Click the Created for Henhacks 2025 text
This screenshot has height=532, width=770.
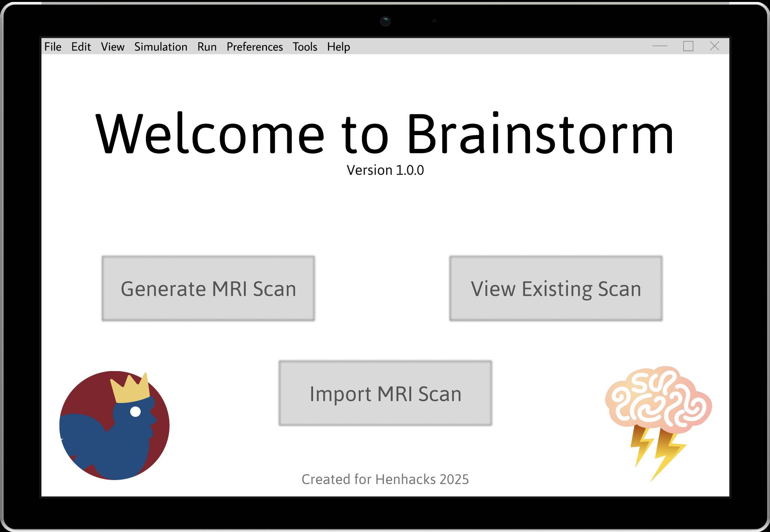point(385,479)
